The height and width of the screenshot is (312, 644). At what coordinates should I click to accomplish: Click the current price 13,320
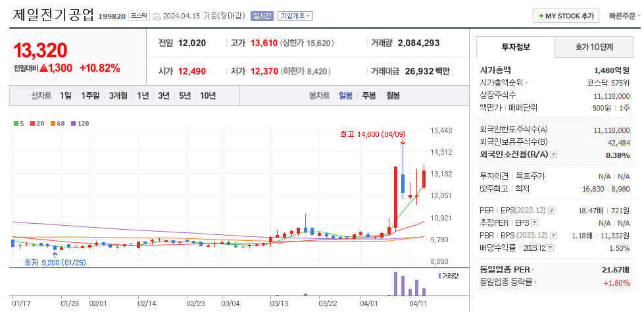pos(40,51)
